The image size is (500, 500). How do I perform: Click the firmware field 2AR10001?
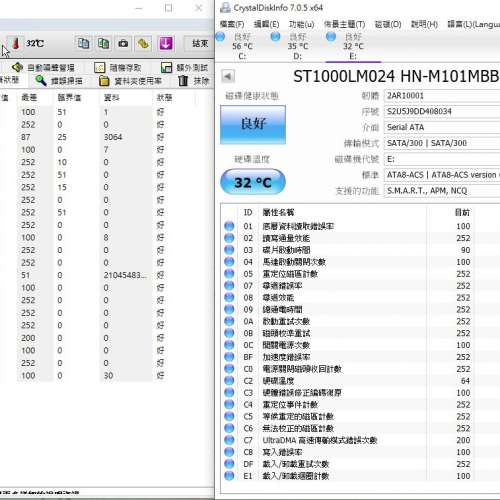442,96
